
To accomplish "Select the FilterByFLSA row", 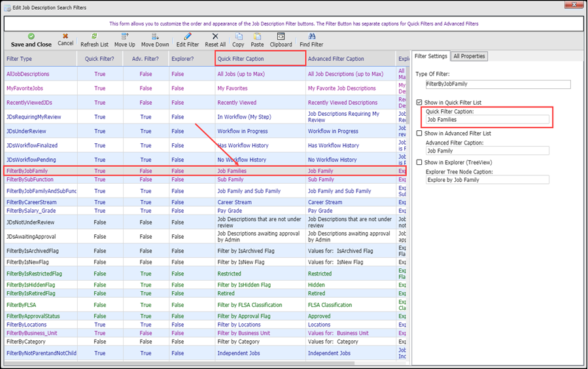I will (23, 305).
